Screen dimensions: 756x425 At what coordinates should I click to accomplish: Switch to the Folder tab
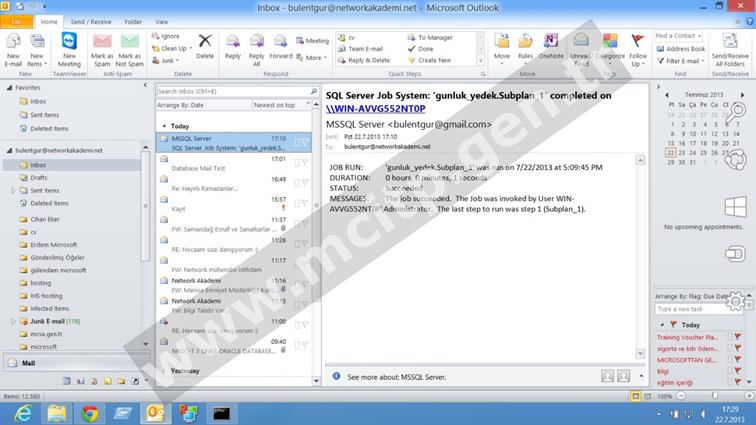tap(133, 22)
